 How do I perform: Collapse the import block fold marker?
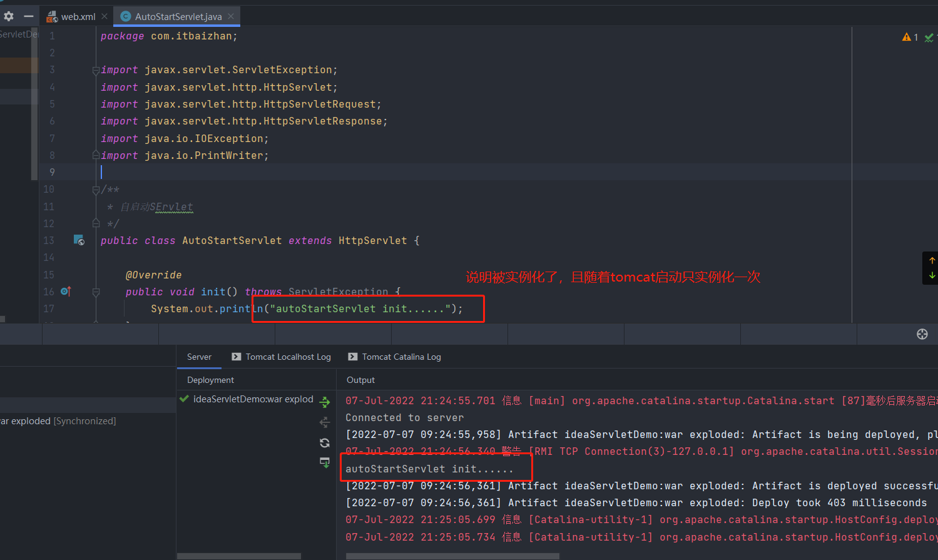point(96,70)
